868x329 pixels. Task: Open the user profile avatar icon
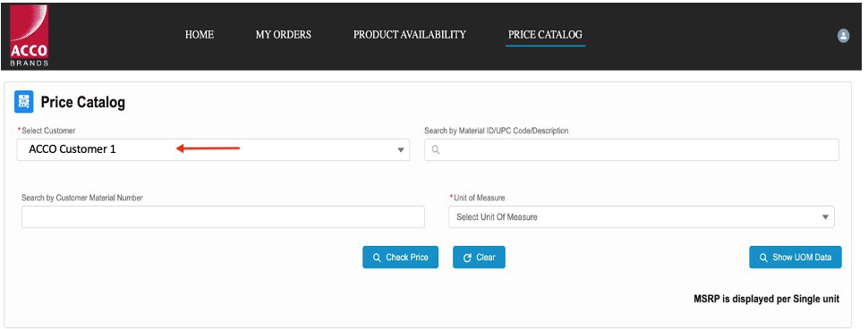pos(843,36)
